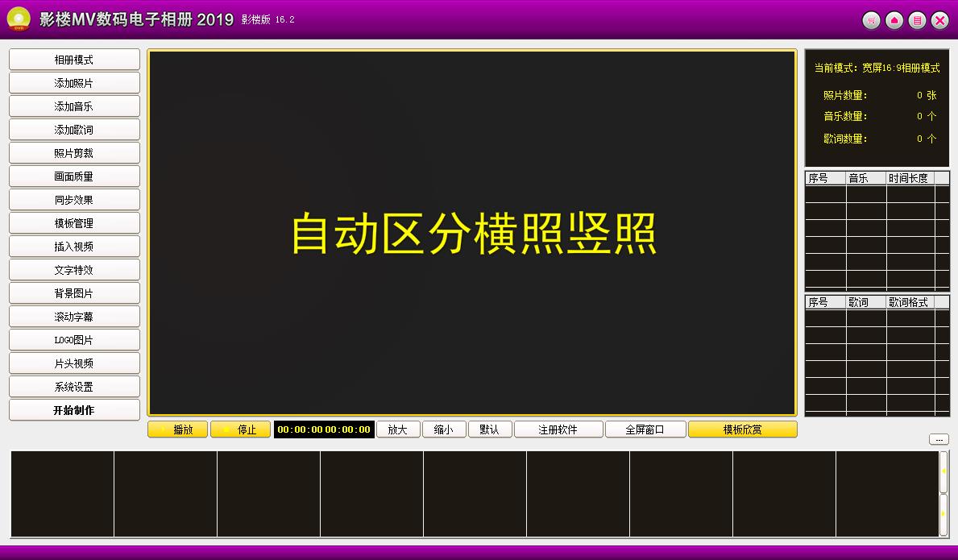Click the 时间长度 column header
Screen dimensions: 958x560
point(910,178)
